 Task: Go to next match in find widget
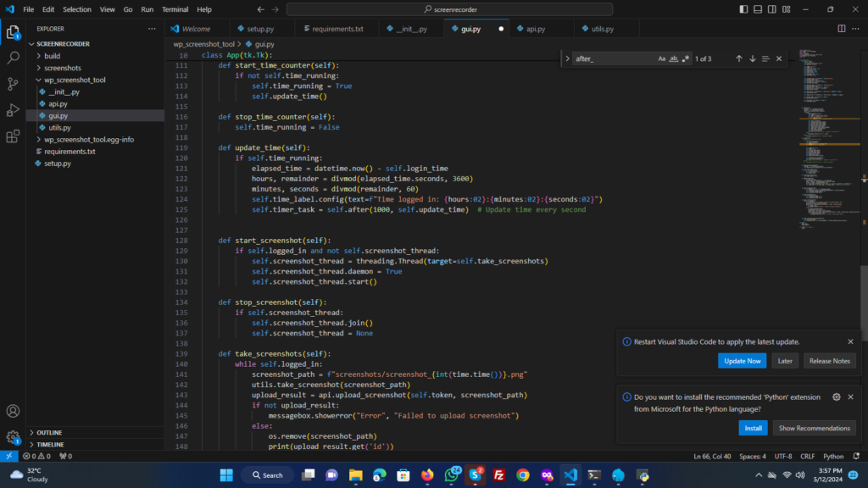(x=752, y=58)
